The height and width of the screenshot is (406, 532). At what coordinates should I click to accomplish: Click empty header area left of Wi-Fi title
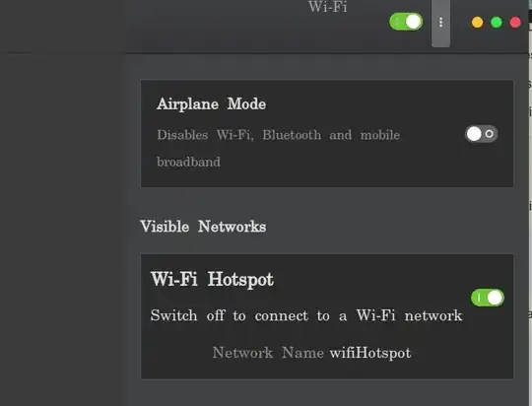[x=217, y=26]
